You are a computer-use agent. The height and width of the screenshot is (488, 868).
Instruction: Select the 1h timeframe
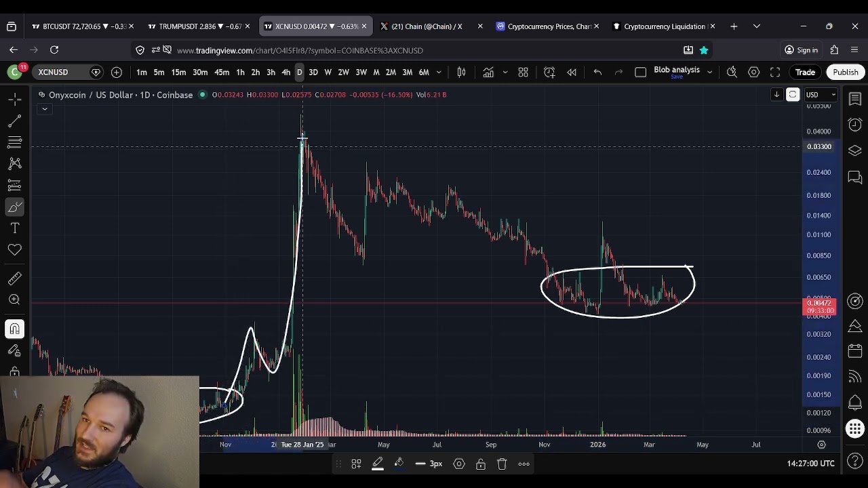click(x=240, y=73)
